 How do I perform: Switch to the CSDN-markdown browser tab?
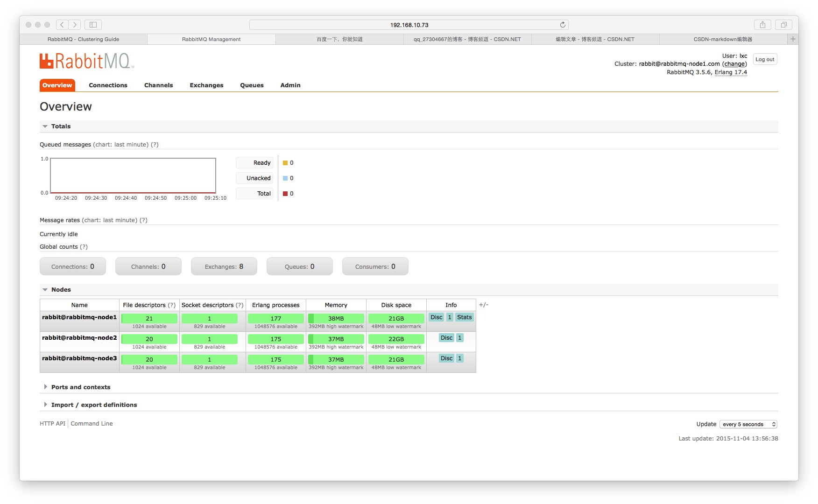coord(723,39)
